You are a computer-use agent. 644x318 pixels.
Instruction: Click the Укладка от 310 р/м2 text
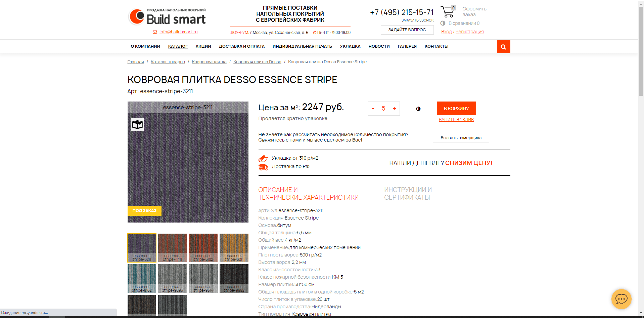295,158
